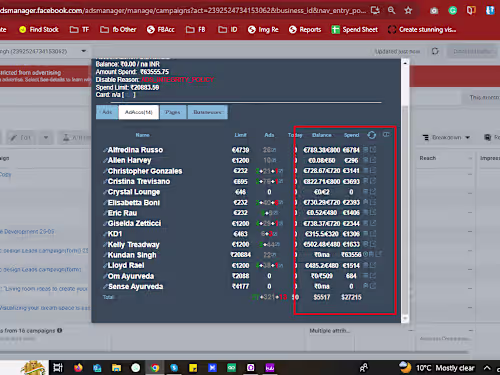This screenshot has height=375, width=500.
Task: Click the popup scrollbar up arrow
Action: (405, 63)
